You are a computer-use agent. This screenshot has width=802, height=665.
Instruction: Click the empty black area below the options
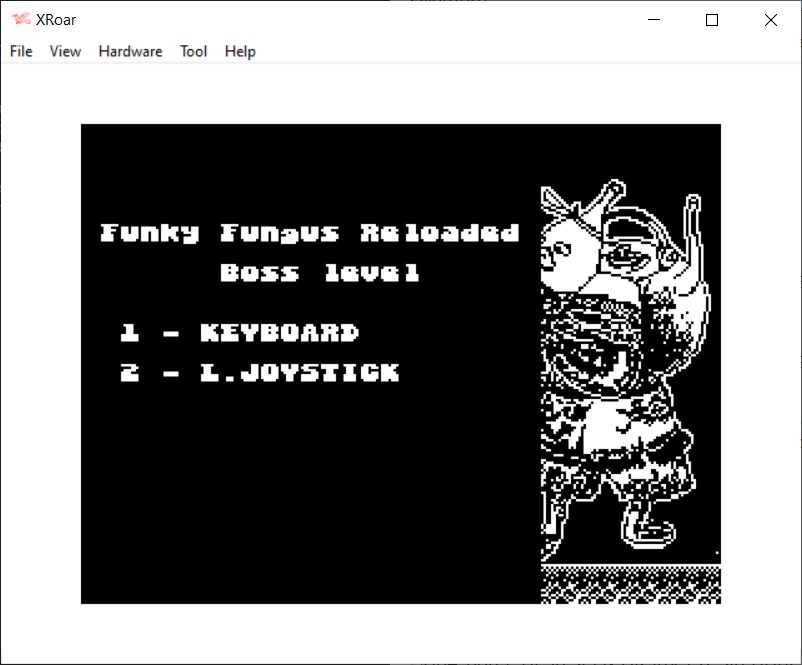[300, 490]
